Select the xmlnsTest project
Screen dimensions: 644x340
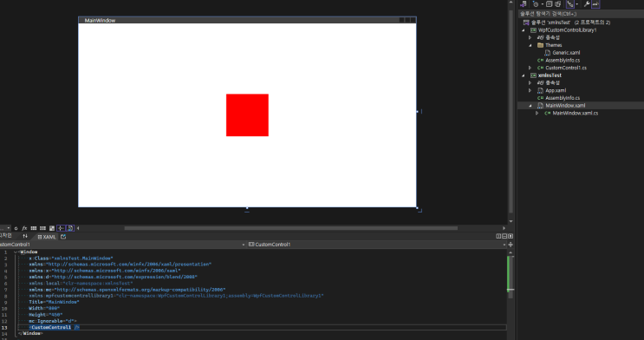pos(550,75)
